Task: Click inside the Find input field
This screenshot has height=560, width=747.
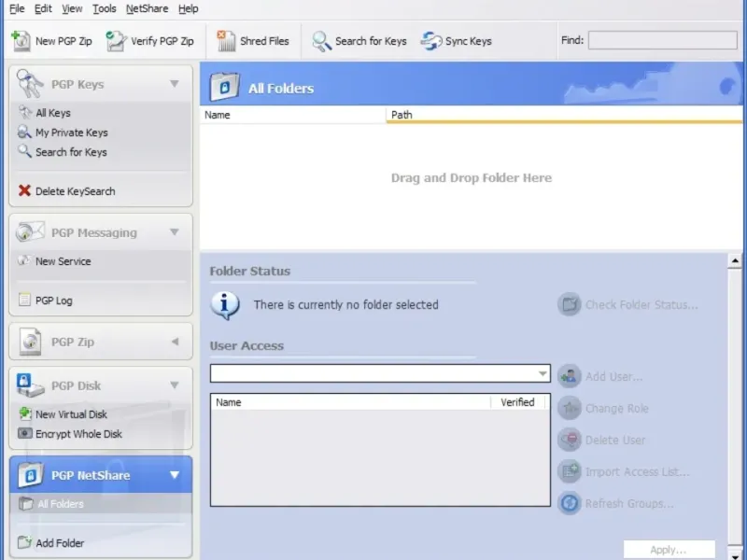Action: 663,40
